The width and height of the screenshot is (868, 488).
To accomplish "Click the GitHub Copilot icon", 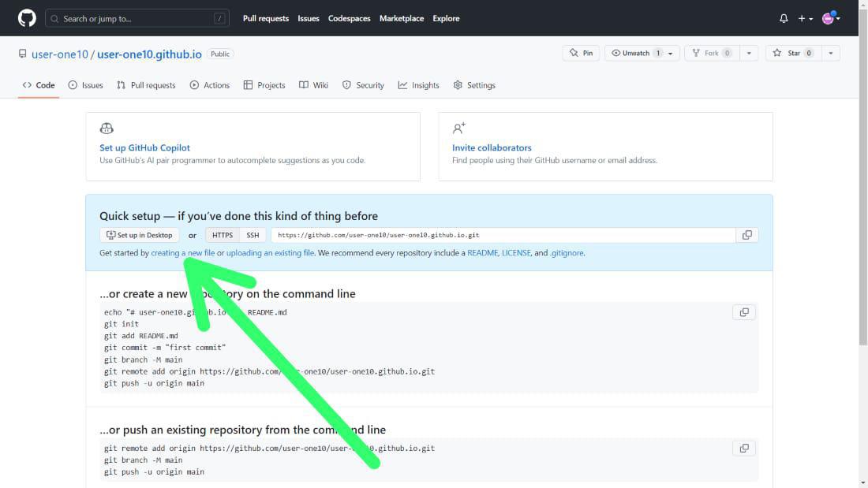I will pyautogui.click(x=107, y=129).
